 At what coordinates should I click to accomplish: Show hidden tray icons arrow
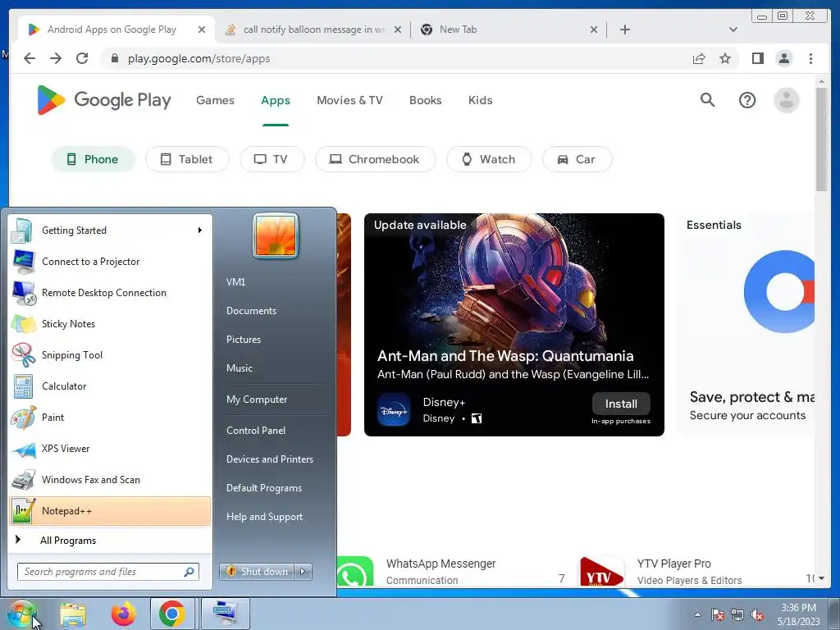coord(697,614)
